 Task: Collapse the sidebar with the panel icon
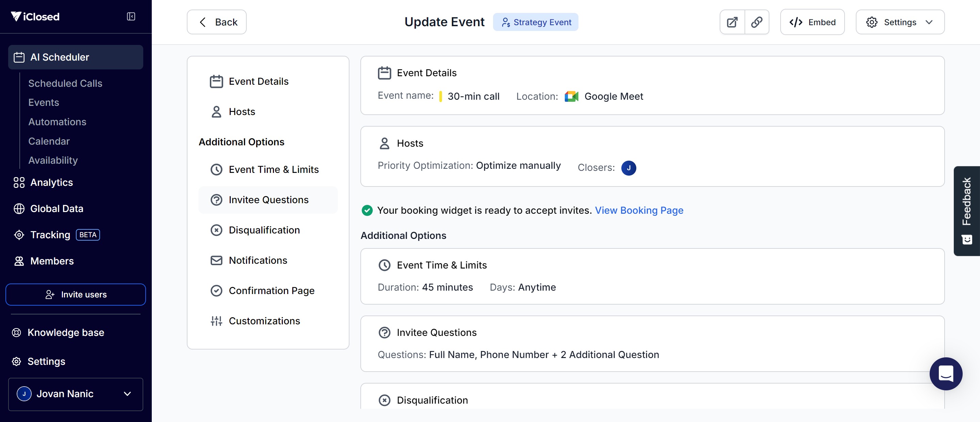tap(131, 16)
